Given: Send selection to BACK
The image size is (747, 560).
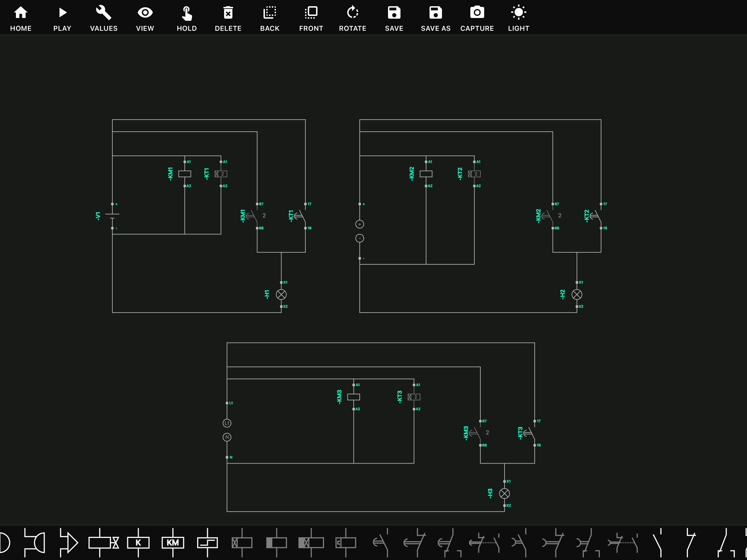Looking at the screenshot, I should click(270, 18).
